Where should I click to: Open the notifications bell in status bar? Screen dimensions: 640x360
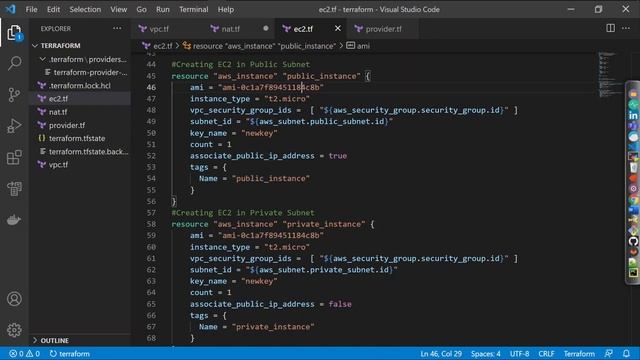(626, 353)
